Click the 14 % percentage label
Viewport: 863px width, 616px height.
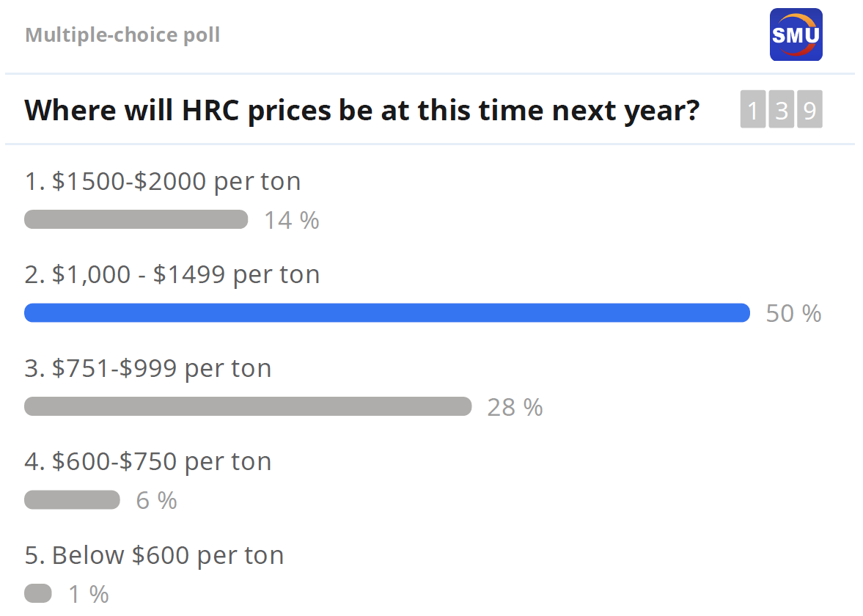(x=291, y=220)
